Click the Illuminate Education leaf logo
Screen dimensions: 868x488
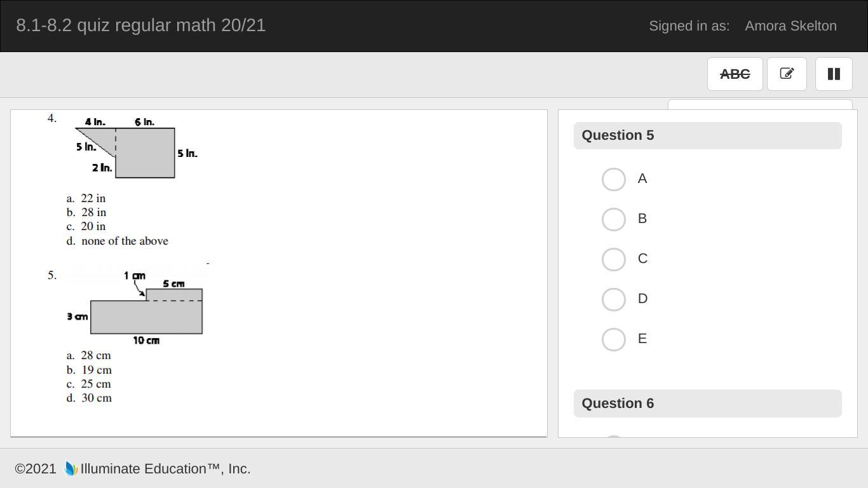71,469
